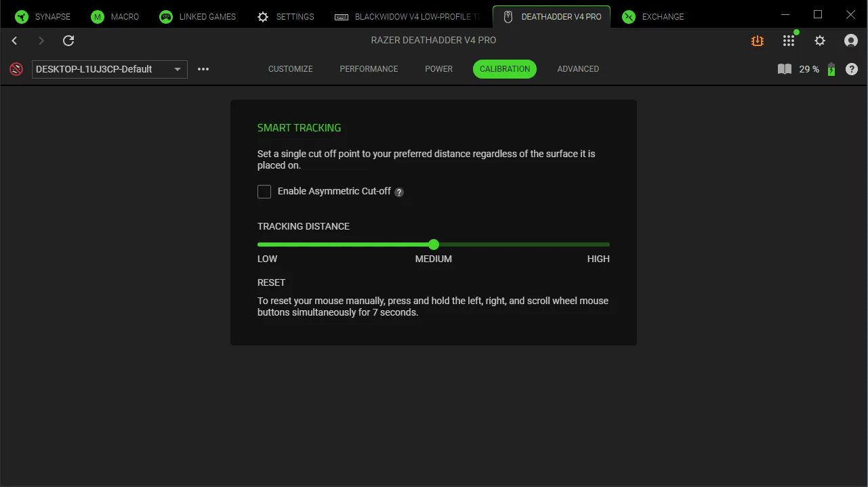Switch to the Macro tab
This screenshot has width=868, height=487.
tap(115, 16)
